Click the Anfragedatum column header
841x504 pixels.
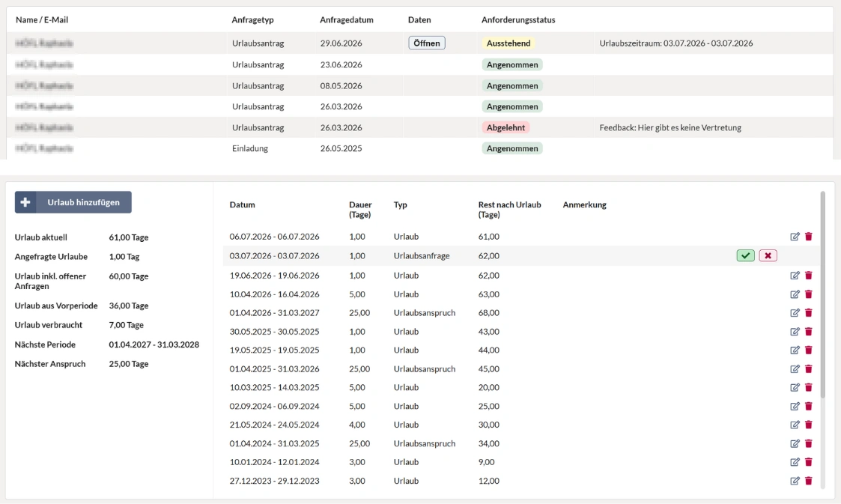pos(347,19)
